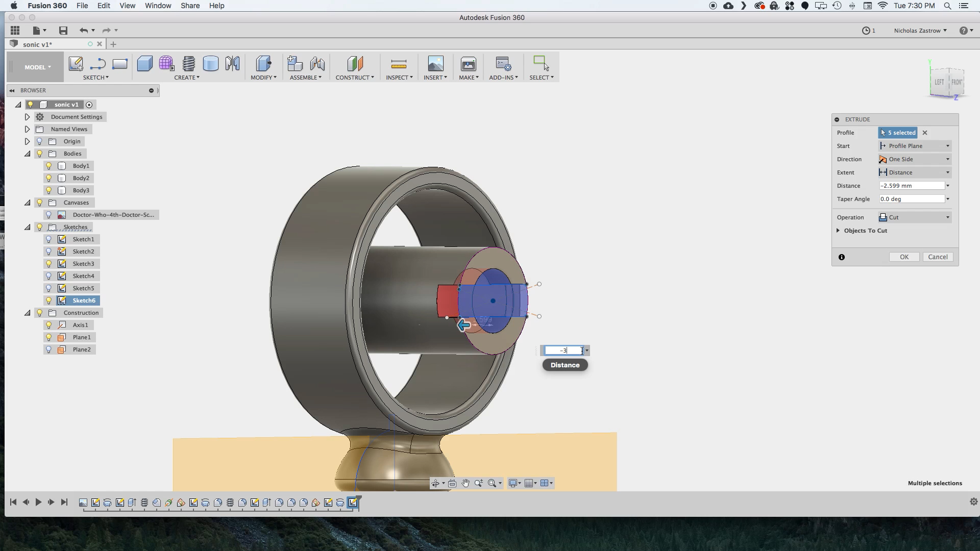Viewport: 980px width, 551px height.
Task: Activate the sonic v1 component radio button
Action: click(x=89, y=105)
